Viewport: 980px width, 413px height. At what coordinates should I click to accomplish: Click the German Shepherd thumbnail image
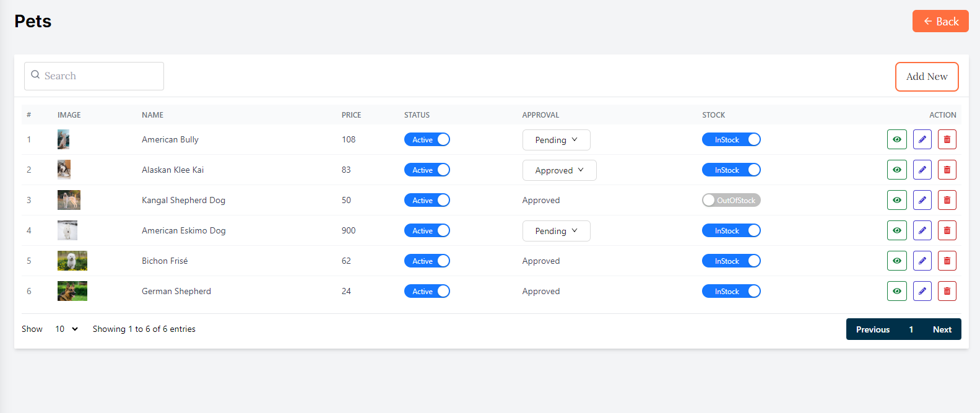tap(72, 291)
